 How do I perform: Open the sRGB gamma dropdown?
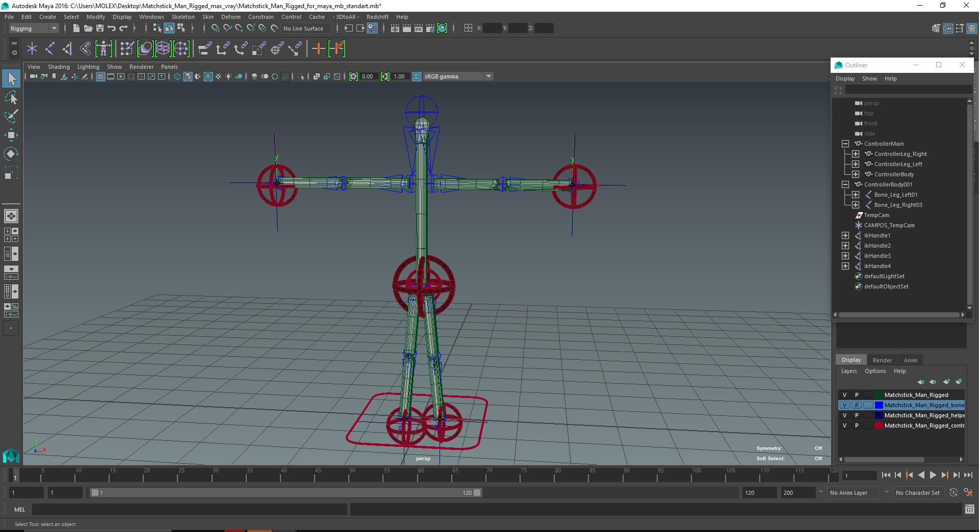(x=458, y=76)
